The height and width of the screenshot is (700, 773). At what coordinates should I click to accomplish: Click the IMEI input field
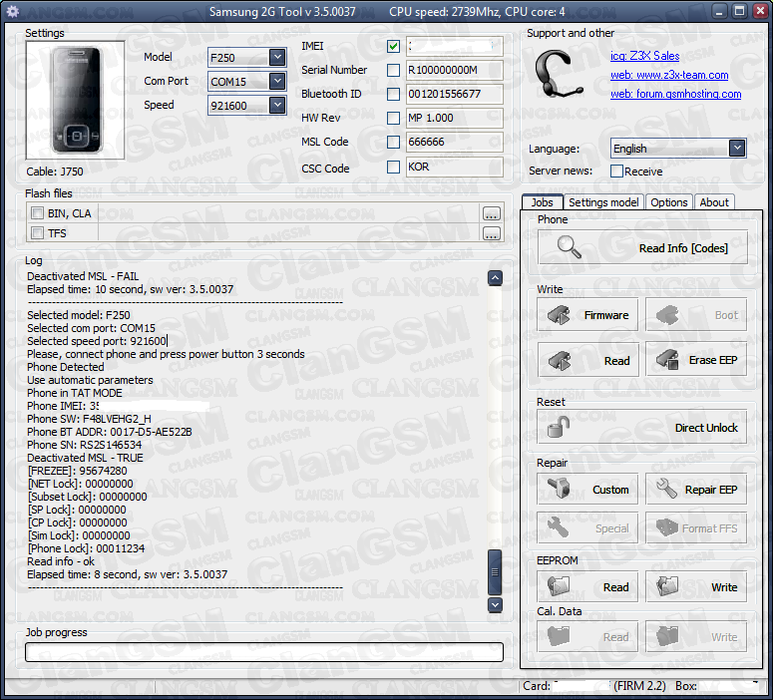(454, 46)
